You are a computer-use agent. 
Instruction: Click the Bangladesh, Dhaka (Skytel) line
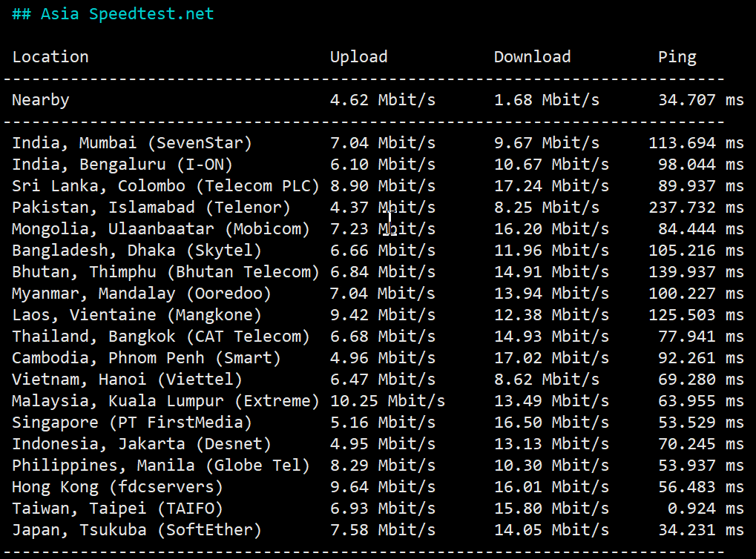(378, 251)
